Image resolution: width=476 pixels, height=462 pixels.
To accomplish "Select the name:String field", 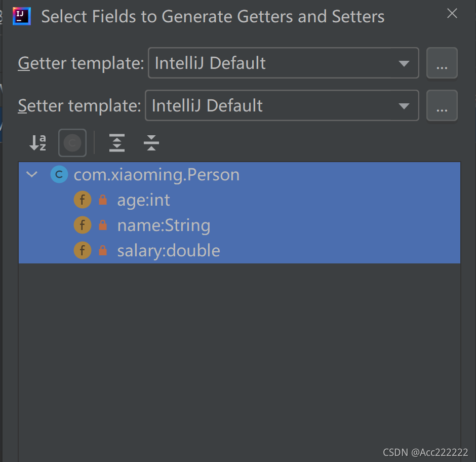I will [x=239, y=225].
